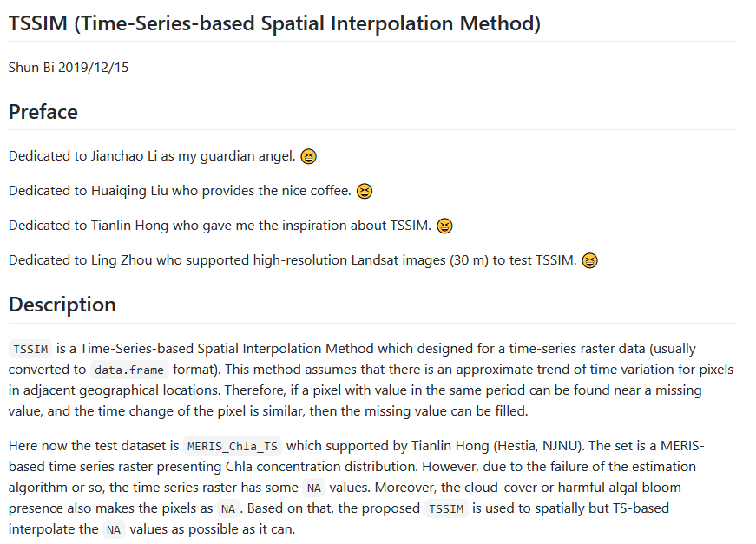Image resolution: width=756 pixels, height=544 pixels.
Task: Click the Preface section heading
Action: [x=43, y=112]
